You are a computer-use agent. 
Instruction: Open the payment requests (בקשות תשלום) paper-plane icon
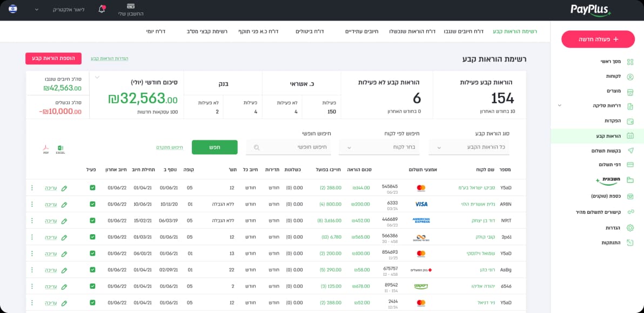(x=630, y=151)
